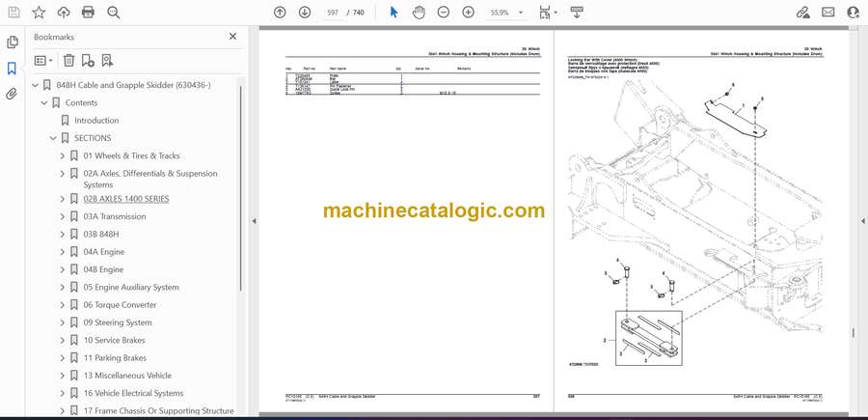Delete selected bookmark with trash icon

coord(68,61)
